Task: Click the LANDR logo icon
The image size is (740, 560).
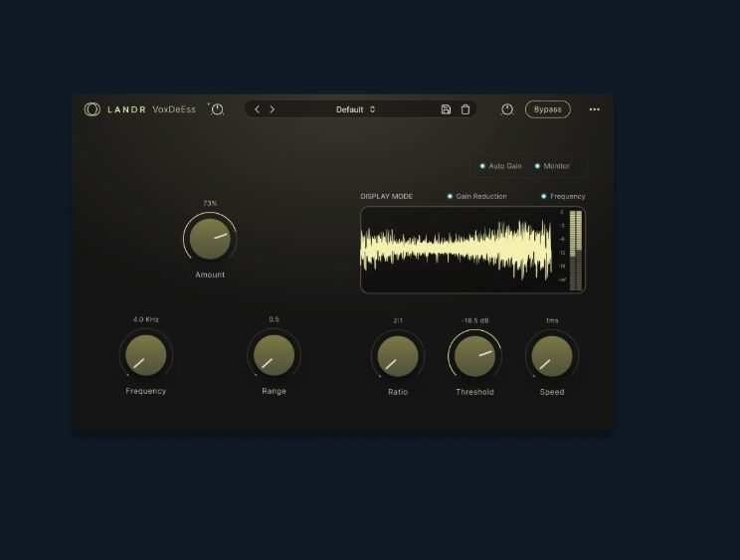Action: point(92,109)
